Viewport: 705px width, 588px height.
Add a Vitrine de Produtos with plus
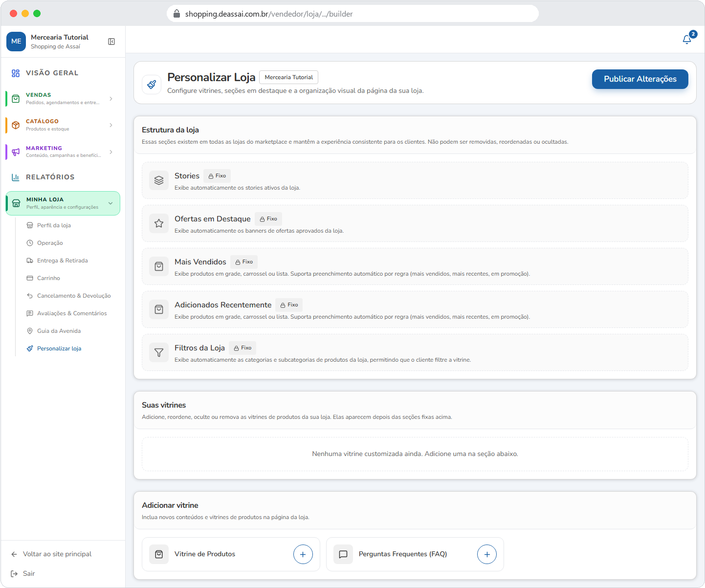pos(303,554)
